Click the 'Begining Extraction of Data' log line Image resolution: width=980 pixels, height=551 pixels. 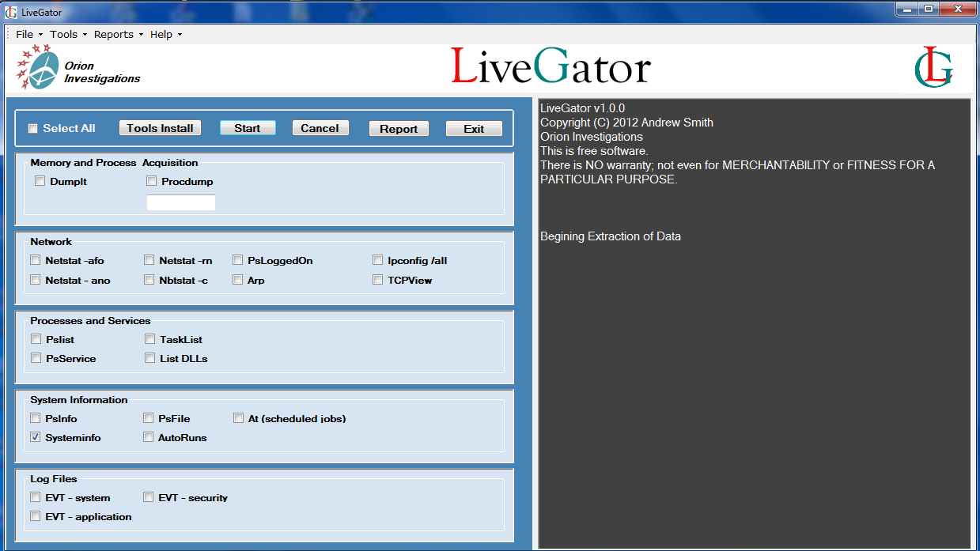(x=610, y=236)
